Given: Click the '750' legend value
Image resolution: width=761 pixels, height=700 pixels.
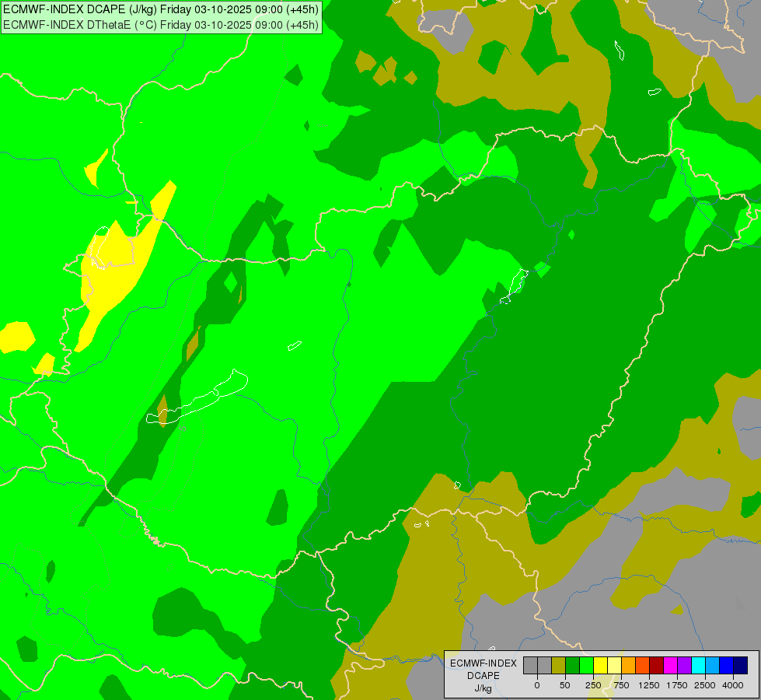Looking at the screenshot, I should pos(621,685).
